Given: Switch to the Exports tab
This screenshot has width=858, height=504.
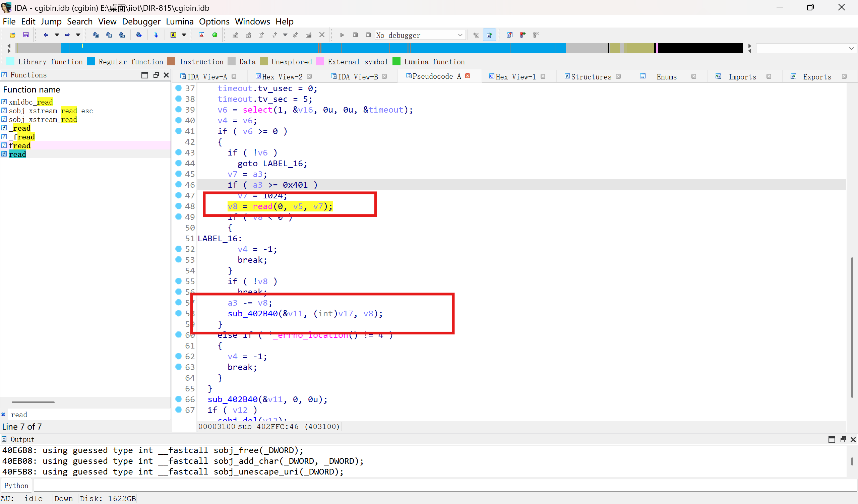Looking at the screenshot, I should (x=817, y=77).
